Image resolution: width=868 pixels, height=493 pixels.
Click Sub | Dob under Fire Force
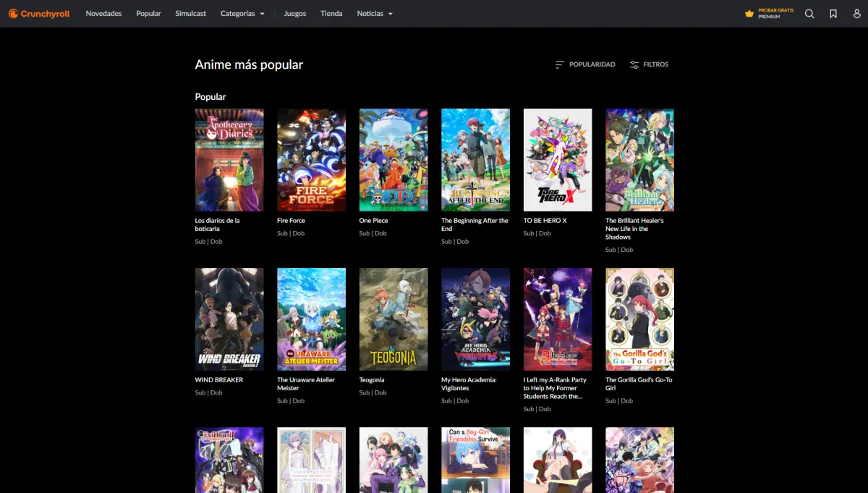(x=291, y=233)
